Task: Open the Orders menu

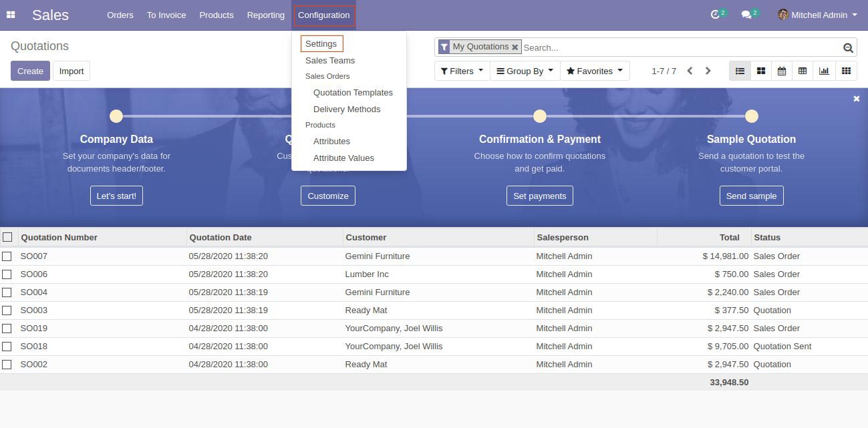Action: 120,15
